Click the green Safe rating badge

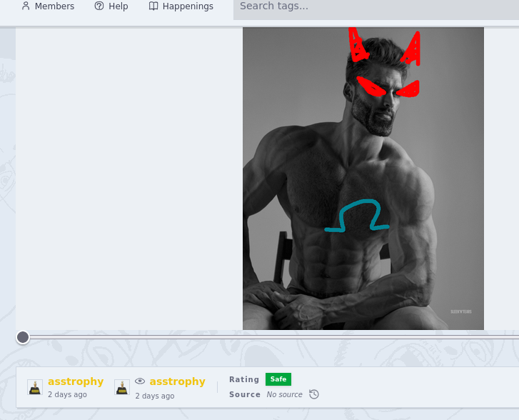278,379
